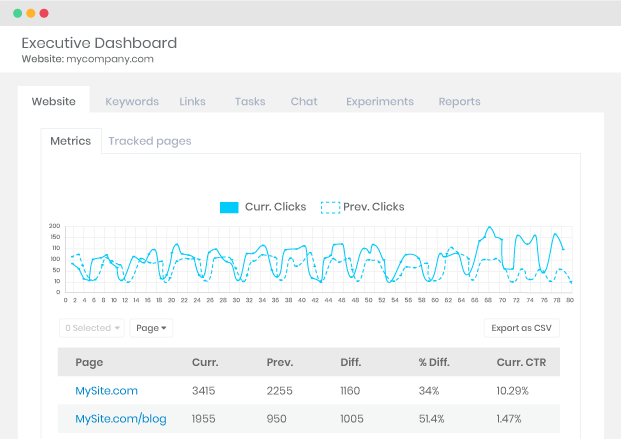Open the MySite.com/blog link
This screenshot has height=439, width=621.
point(121,419)
